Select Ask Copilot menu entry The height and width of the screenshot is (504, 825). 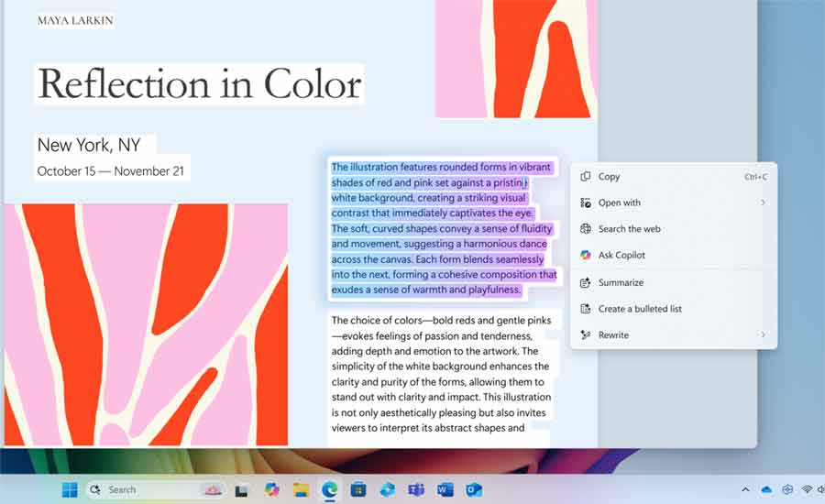674,255
